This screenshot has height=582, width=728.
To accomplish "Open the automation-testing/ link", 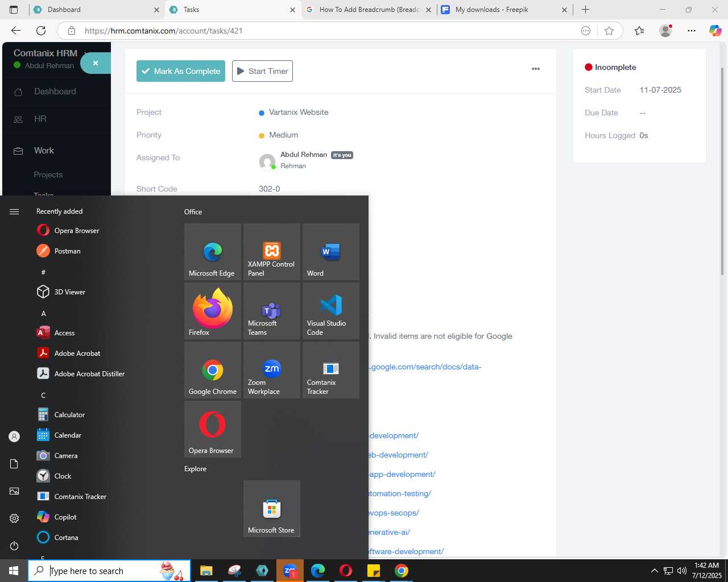I will tap(400, 493).
